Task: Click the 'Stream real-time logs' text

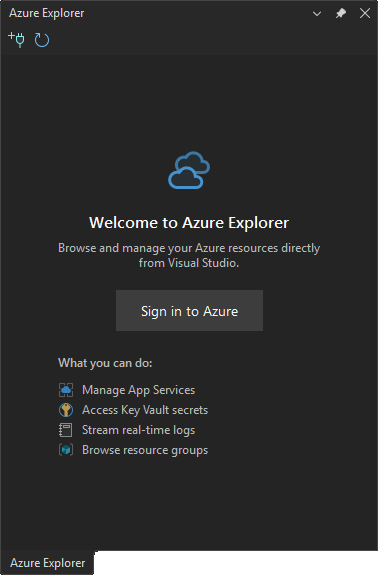Action: click(x=139, y=430)
